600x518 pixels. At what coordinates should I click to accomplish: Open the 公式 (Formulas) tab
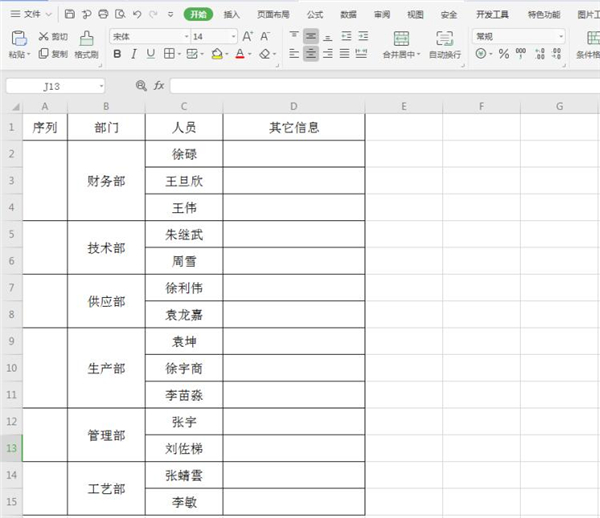(x=314, y=15)
